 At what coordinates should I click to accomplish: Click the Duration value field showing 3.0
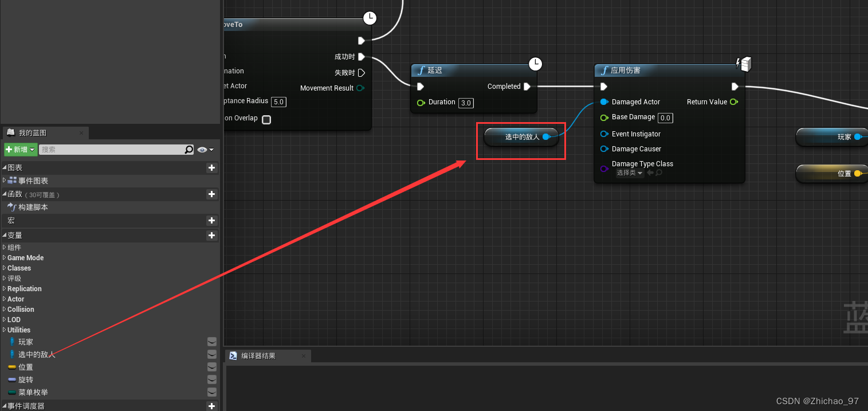466,103
